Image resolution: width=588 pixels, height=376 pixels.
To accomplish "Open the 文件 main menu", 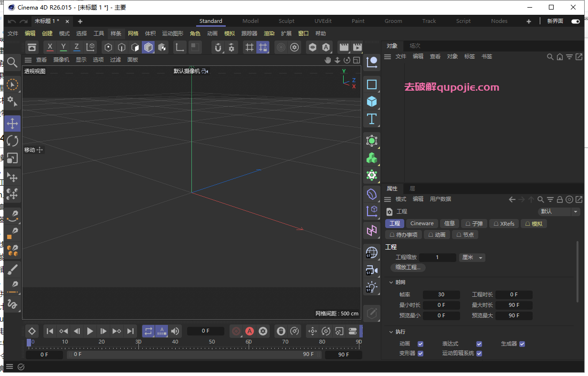I will (13, 33).
